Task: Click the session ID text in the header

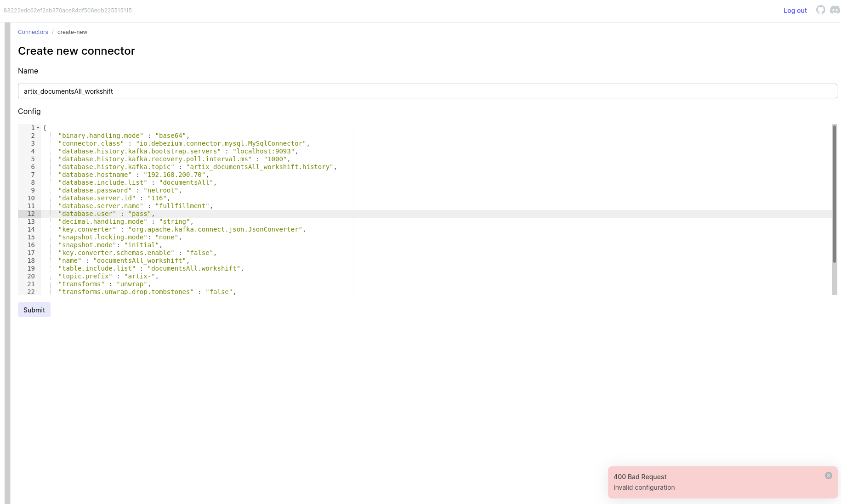Action: [68, 10]
